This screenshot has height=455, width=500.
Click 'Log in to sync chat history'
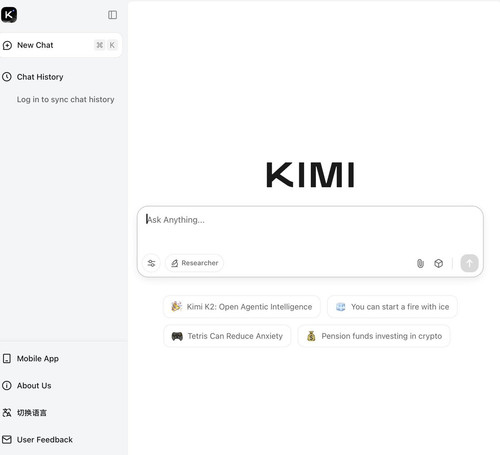66,99
